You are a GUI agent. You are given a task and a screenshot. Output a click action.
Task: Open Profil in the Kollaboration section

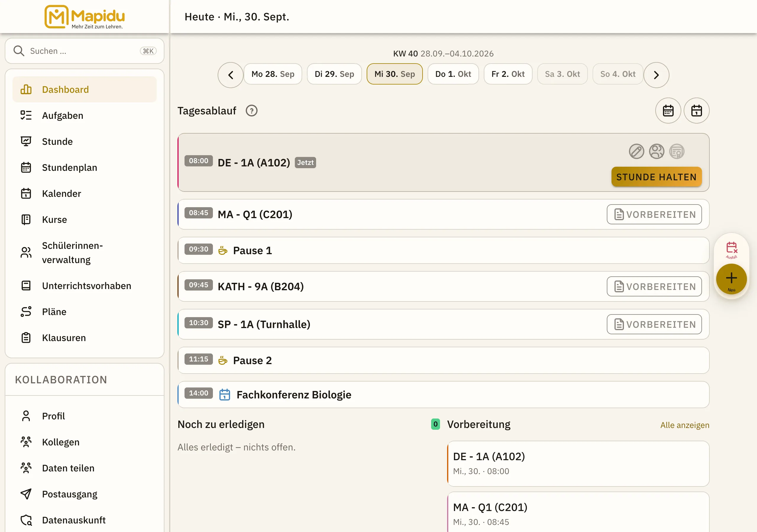coord(84,416)
